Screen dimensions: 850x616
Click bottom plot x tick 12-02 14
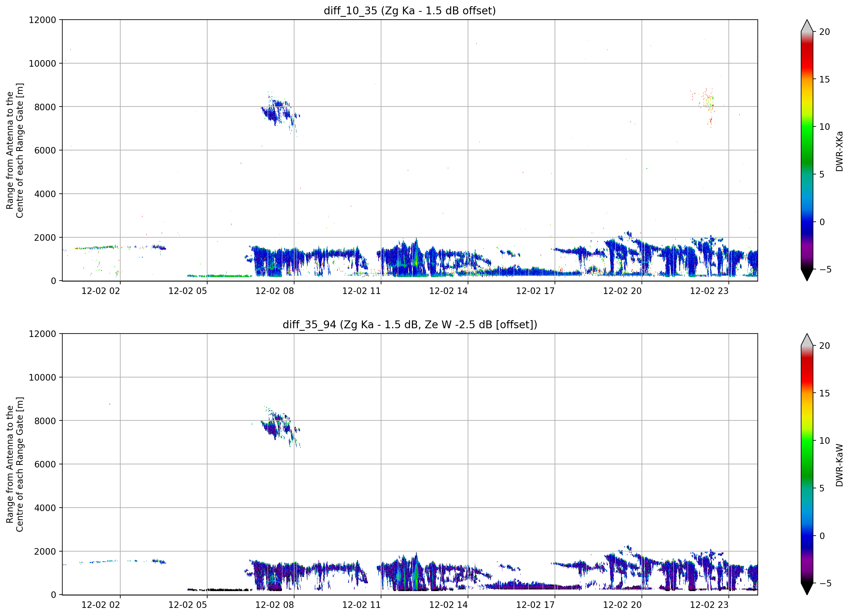pyautogui.click(x=449, y=605)
